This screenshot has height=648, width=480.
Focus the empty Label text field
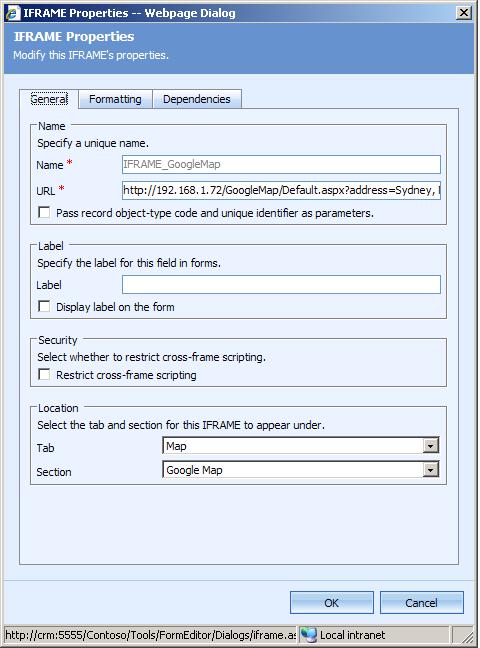click(281, 285)
